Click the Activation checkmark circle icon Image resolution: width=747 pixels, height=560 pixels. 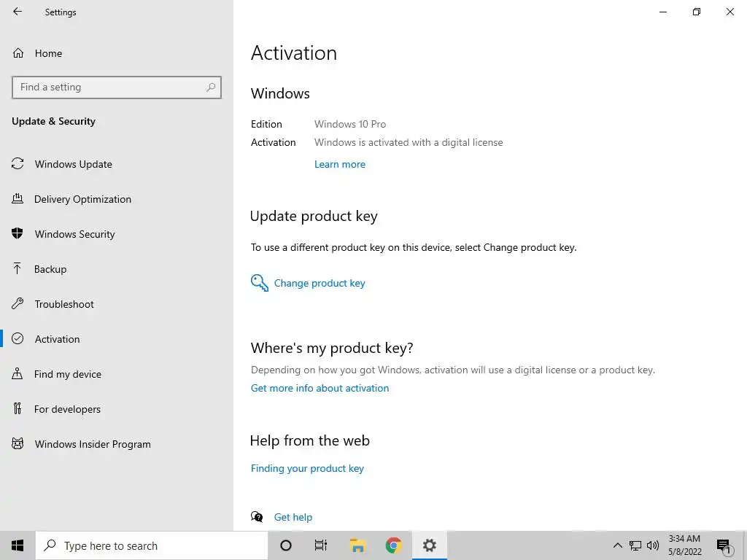(x=18, y=338)
